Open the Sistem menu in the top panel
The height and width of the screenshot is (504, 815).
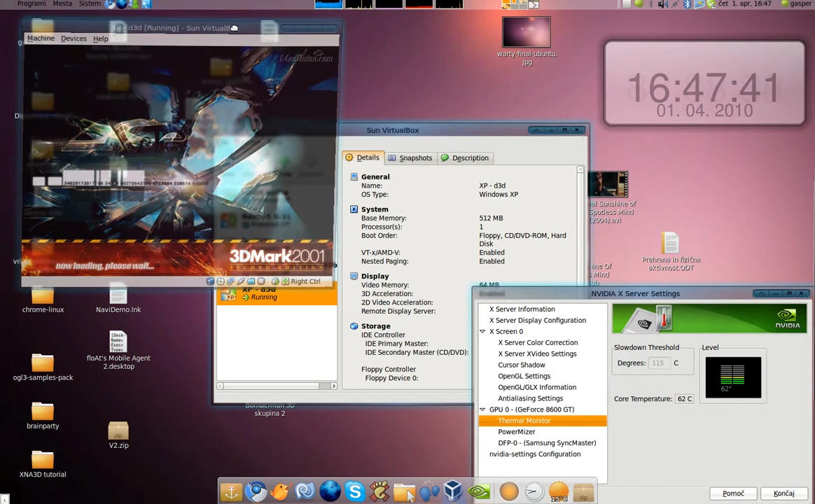(90, 3)
